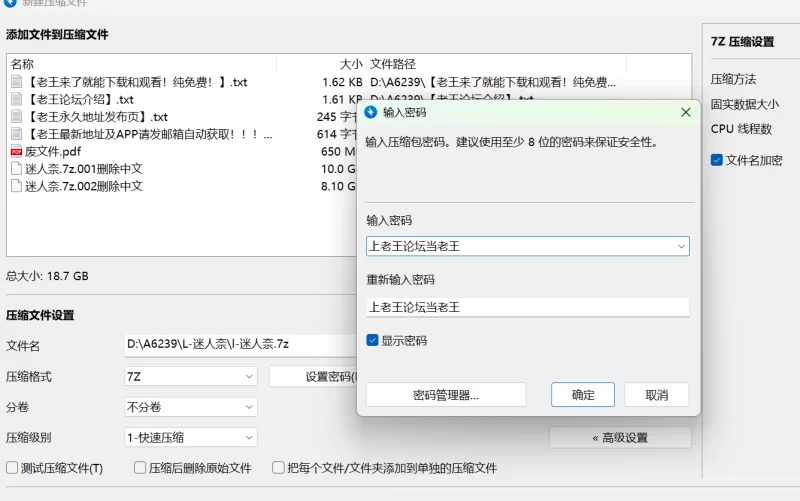Open the 压缩级别 1-快速压缩 dropdown
The height and width of the screenshot is (501, 800).
point(190,437)
